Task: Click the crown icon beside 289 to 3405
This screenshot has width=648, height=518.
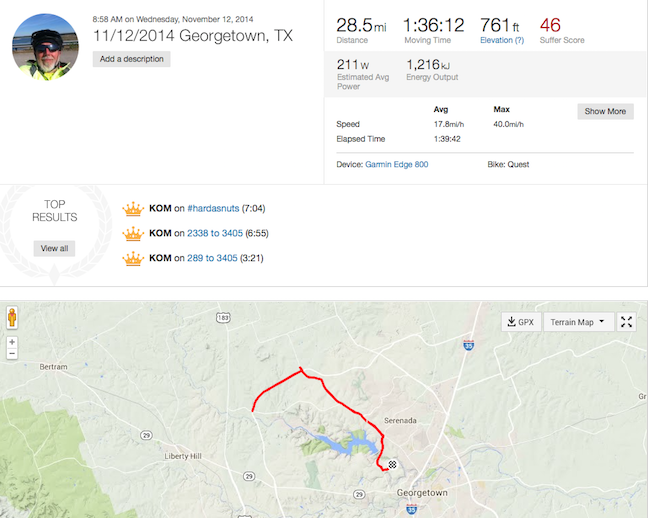Action: pos(133,258)
